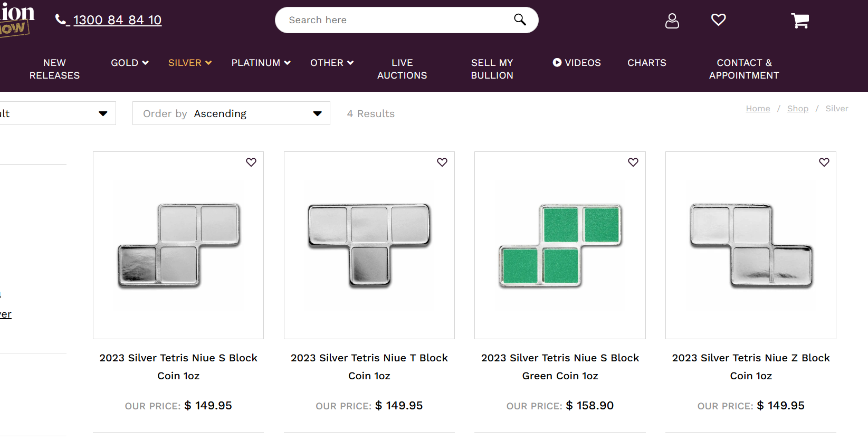Click the phone icon beside 1300 number

coord(61,20)
